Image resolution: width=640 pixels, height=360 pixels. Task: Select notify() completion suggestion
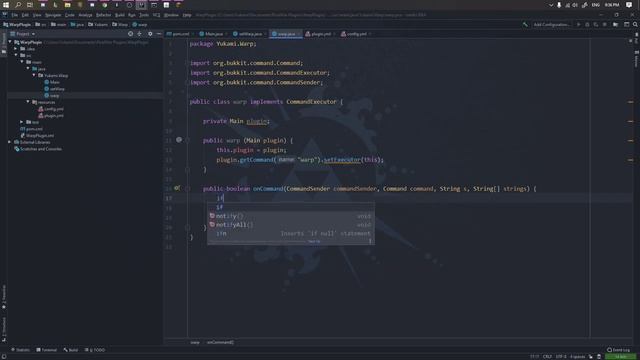click(x=291, y=216)
